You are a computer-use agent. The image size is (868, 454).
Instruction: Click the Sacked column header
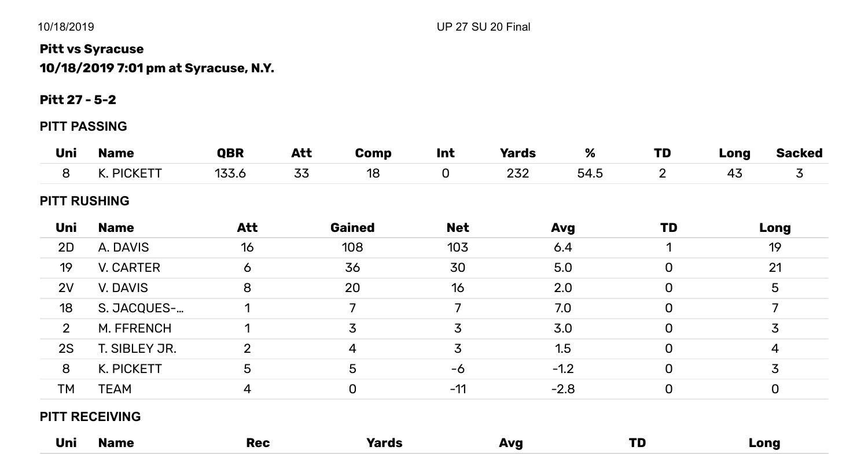tap(799, 153)
